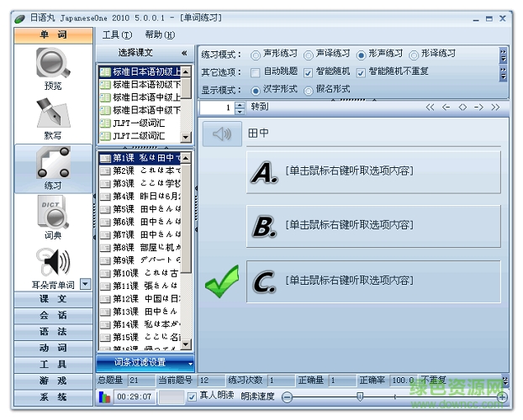Screen dimensions: 523x420
Task: Click the <> random question icon
Action: (462, 108)
